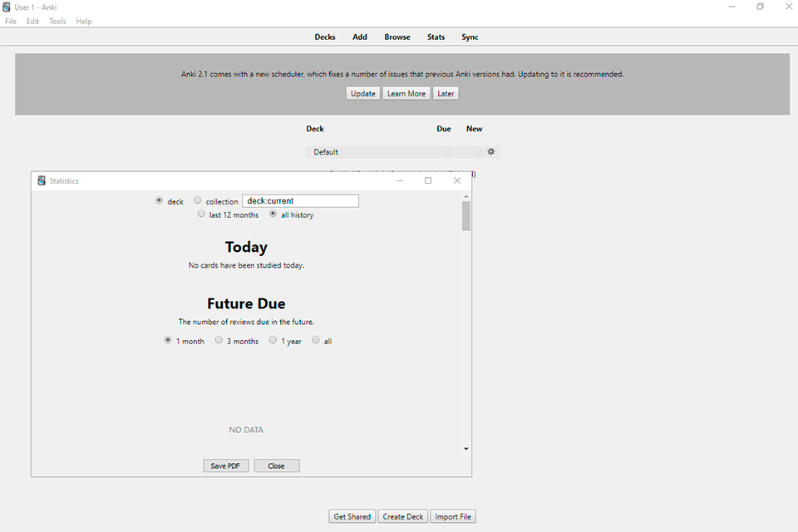Viewport: 798px width, 532px height.
Task: Open the File menu
Action: [x=11, y=22]
